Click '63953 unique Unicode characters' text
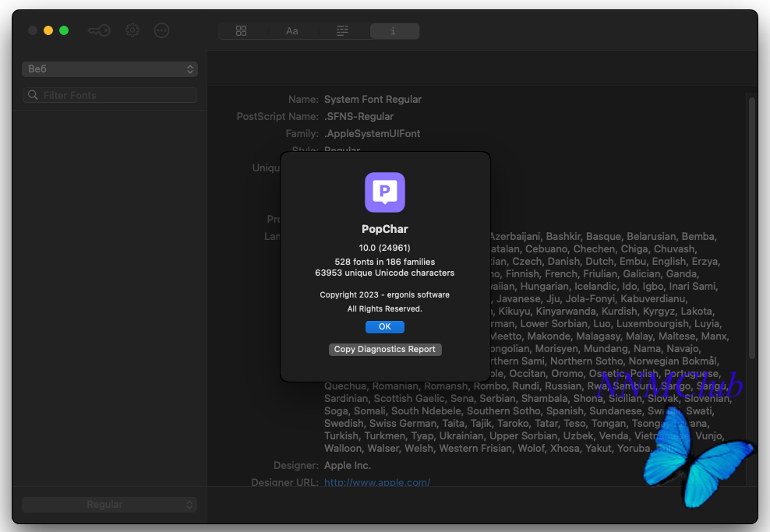This screenshot has width=770, height=532. (x=384, y=273)
